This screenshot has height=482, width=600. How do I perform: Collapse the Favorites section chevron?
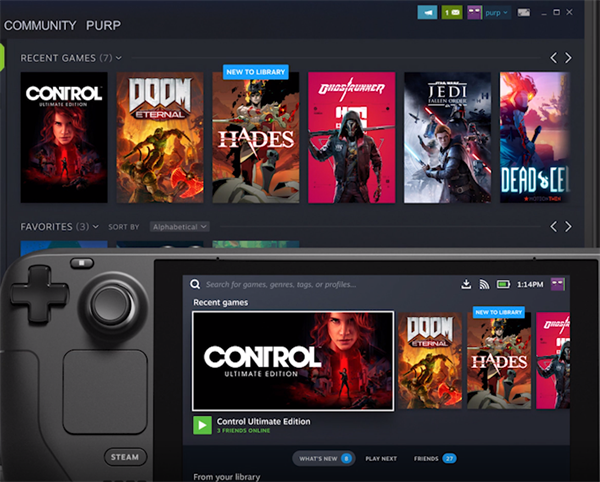click(95, 227)
